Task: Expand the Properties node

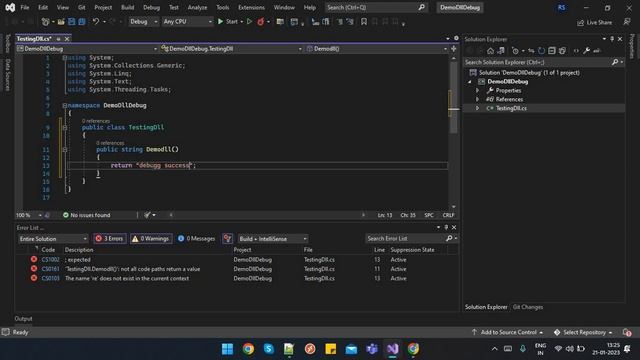Action: coord(477,90)
